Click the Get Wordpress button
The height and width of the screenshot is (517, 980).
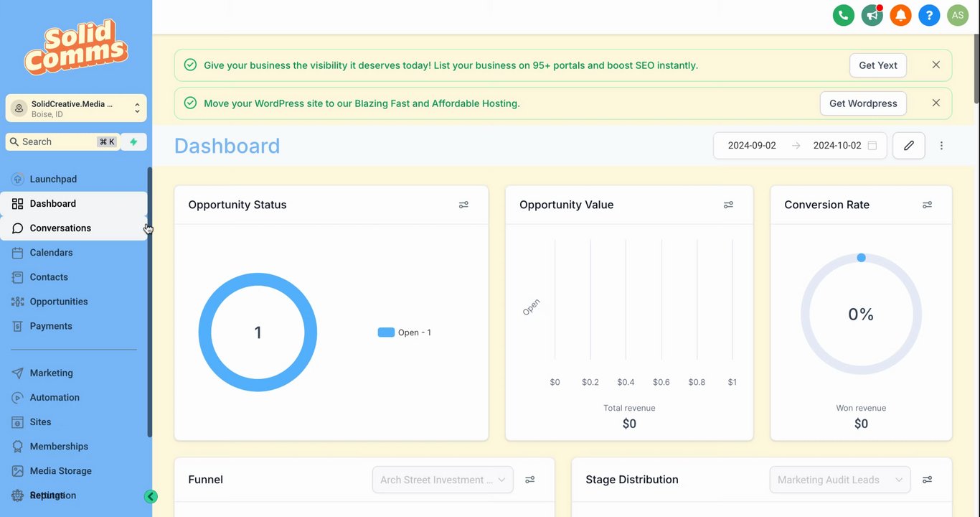[863, 103]
